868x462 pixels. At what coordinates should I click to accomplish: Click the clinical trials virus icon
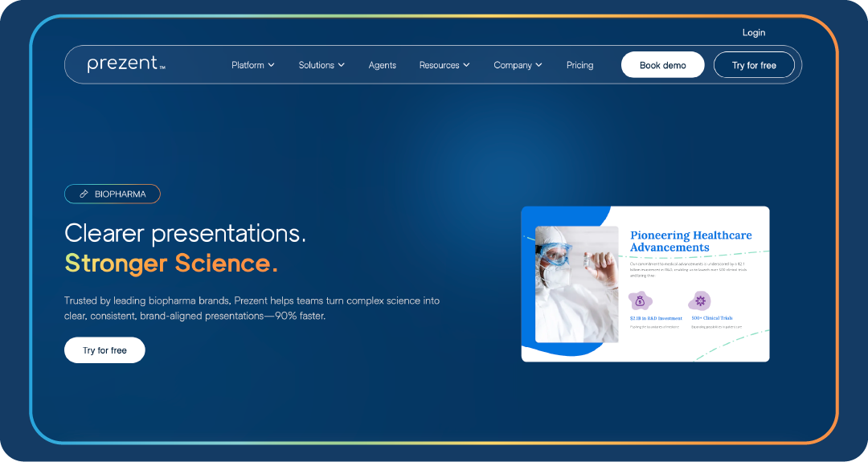(700, 301)
